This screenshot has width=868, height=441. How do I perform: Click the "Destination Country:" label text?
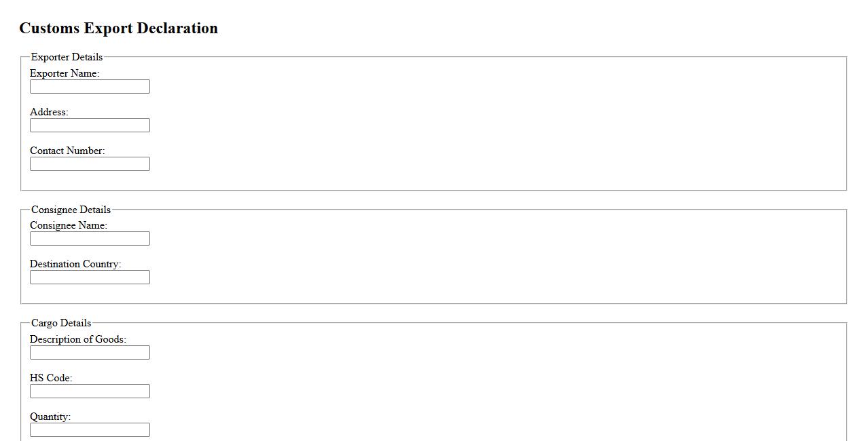click(75, 264)
